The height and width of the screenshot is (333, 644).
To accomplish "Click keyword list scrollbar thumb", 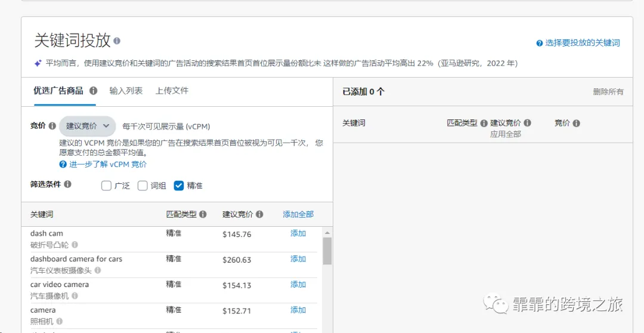I will tap(327, 251).
